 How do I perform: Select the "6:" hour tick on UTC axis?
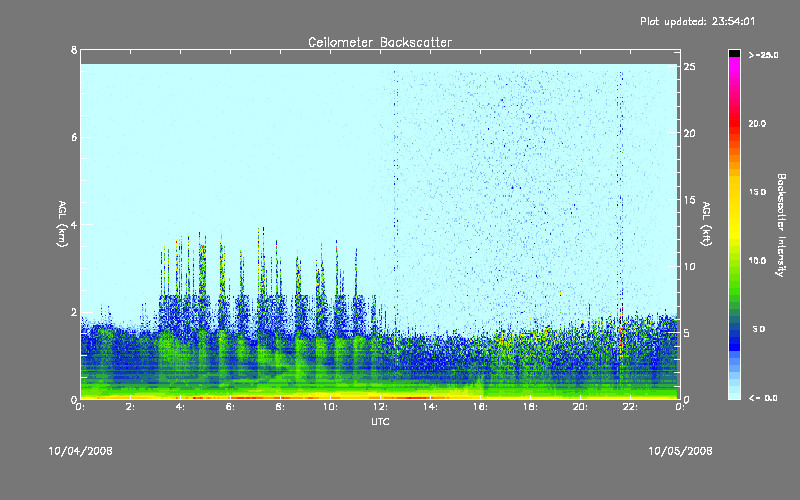pos(230,407)
